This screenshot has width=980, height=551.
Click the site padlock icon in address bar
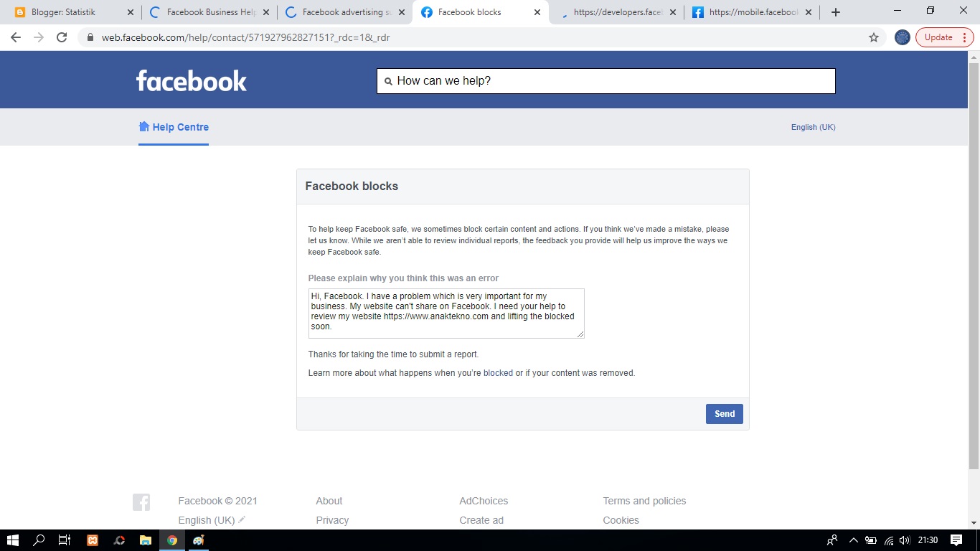90,37
